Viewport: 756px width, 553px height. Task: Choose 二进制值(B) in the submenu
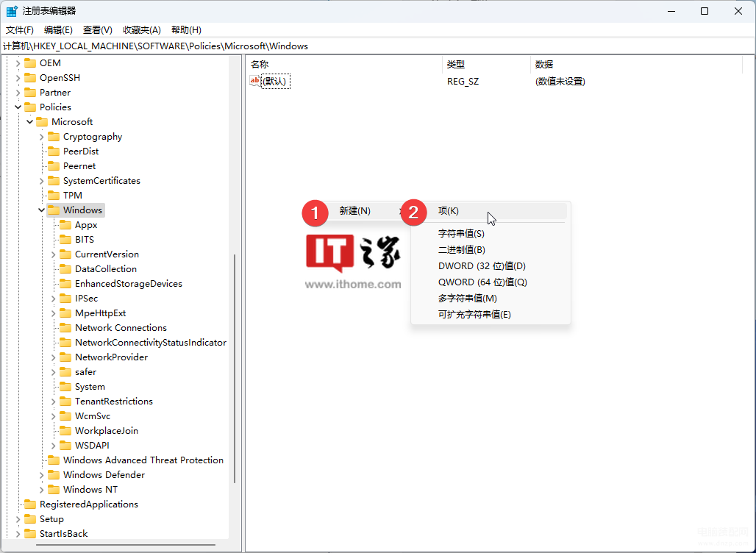(x=491, y=250)
